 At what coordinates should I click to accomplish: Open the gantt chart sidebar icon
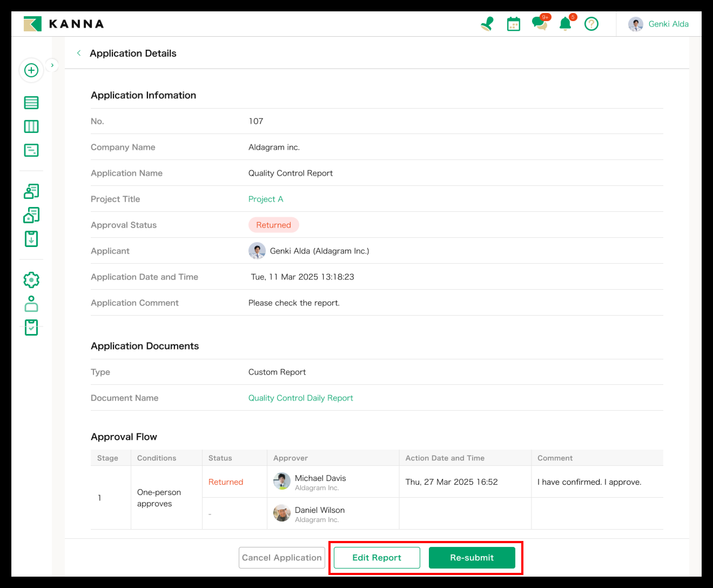(31, 150)
